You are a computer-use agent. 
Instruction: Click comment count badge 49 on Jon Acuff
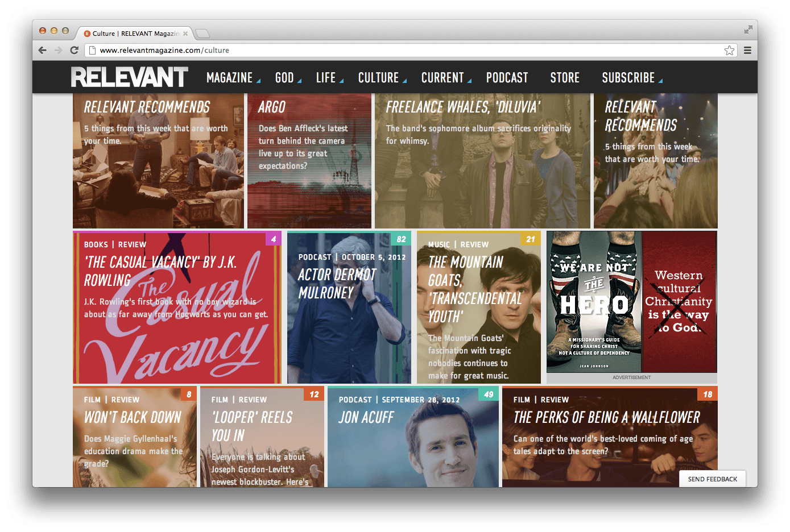coord(489,394)
